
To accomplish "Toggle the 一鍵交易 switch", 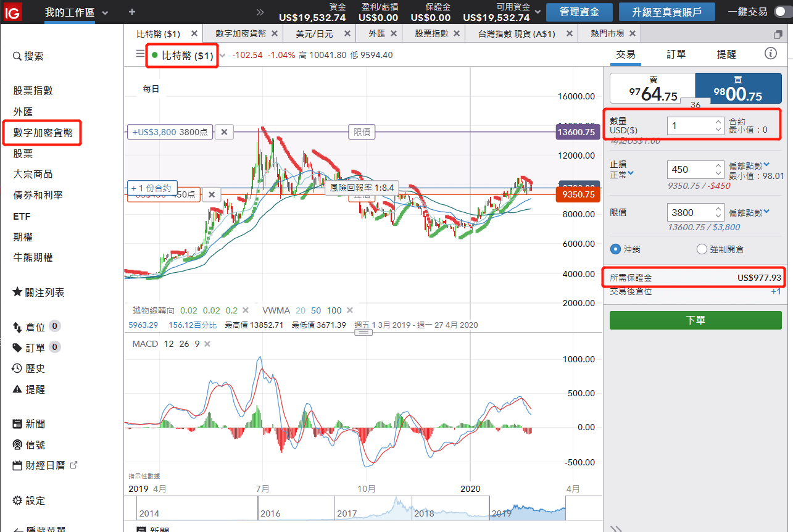I will coord(780,12).
